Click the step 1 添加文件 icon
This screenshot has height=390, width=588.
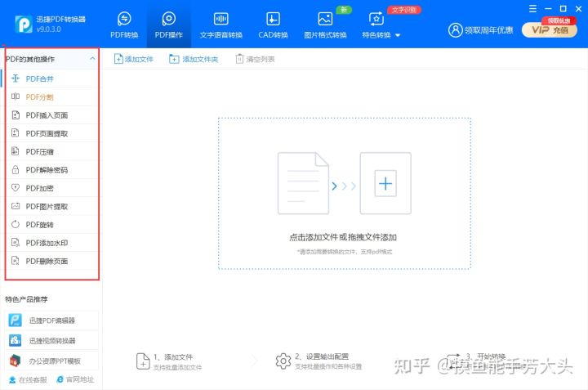click(x=143, y=361)
